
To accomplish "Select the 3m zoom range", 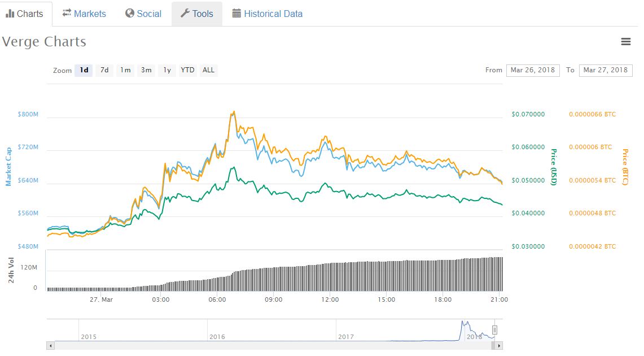I will 146,70.
